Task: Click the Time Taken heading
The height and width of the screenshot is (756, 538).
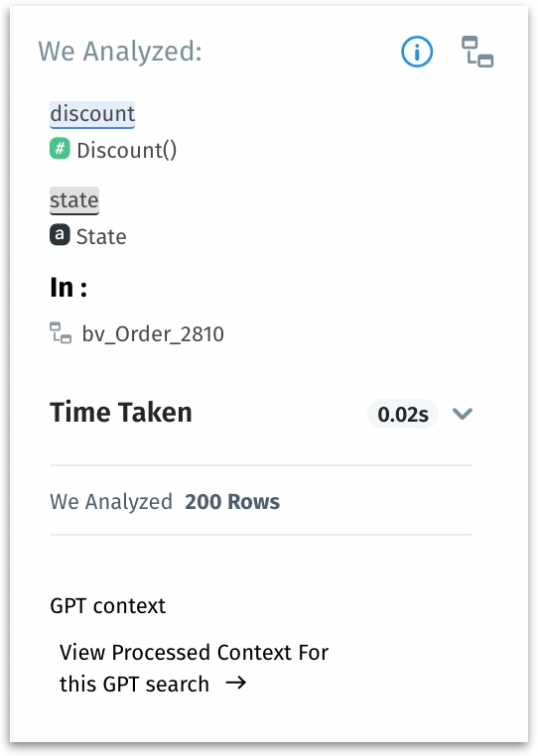Action: [121, 413]
